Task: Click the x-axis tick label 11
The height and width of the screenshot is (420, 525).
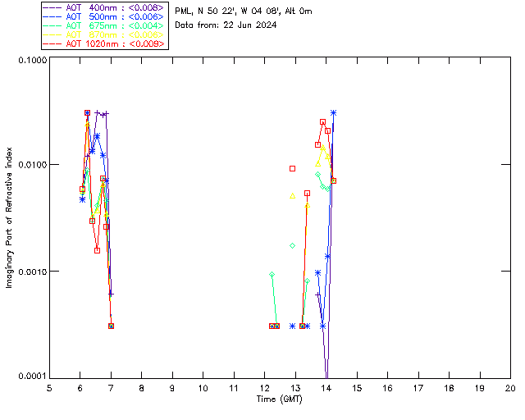Action: [x=234, y=388]
